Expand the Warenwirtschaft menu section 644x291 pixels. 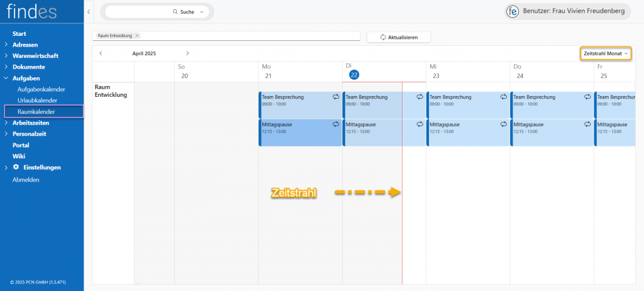point(6,56)
